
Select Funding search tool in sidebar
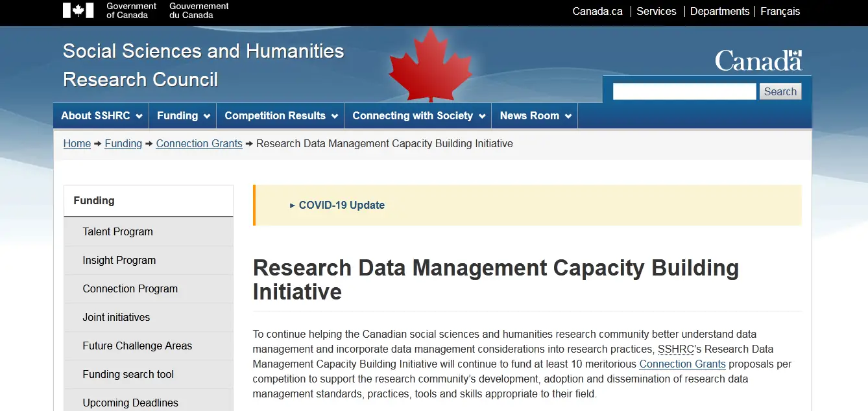coord(128,374)
